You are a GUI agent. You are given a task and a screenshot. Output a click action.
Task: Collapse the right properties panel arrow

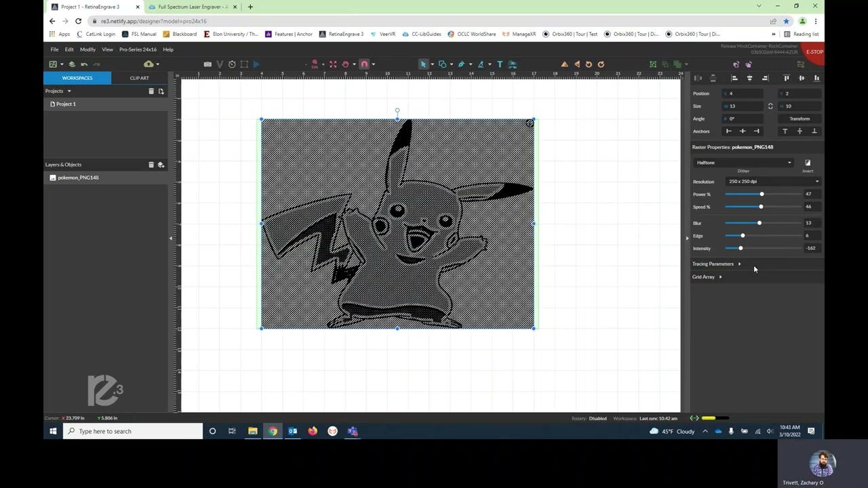click(x=687, y=238)
